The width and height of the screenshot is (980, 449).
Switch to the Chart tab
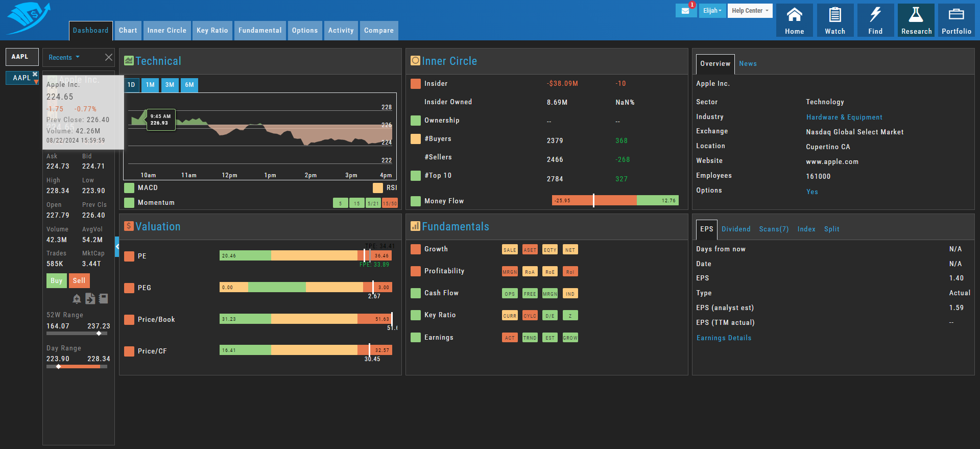[128, 31]
